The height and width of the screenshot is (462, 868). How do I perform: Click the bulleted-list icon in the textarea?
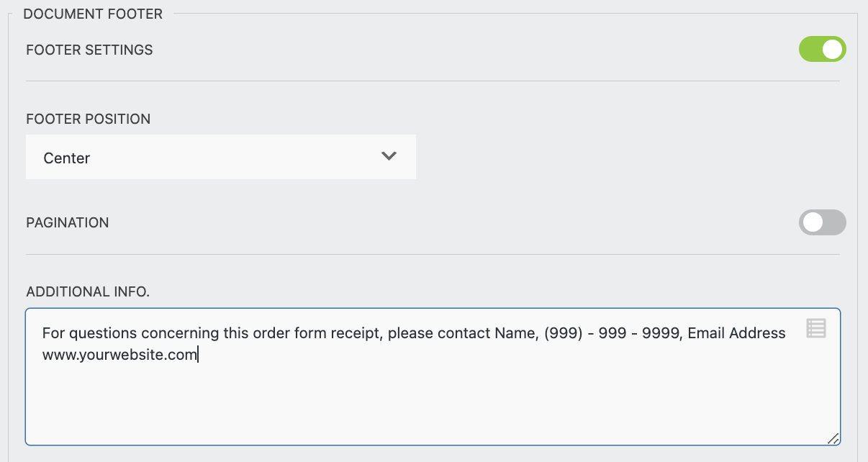816,329
